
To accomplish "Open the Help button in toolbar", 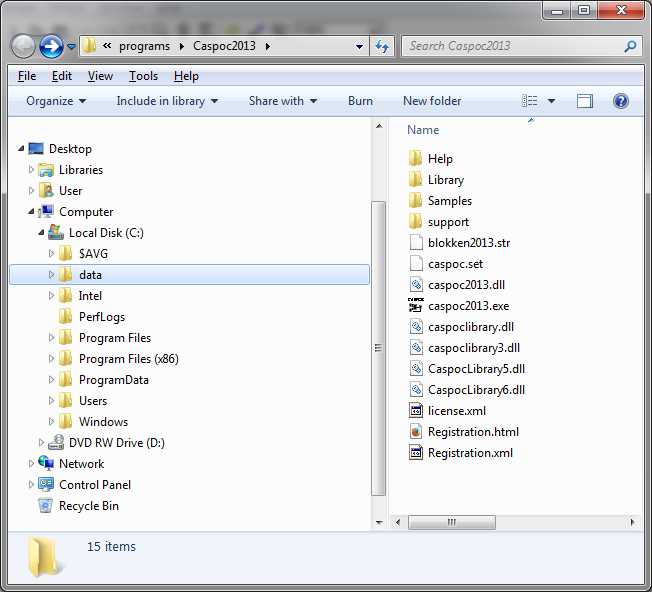I will click(620, 101).
